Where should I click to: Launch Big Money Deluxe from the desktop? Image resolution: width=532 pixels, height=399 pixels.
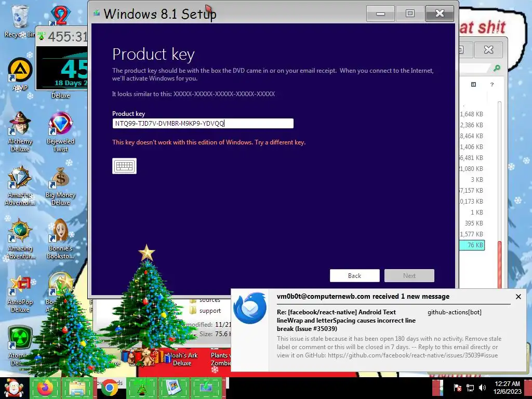(x=60, y=185)
